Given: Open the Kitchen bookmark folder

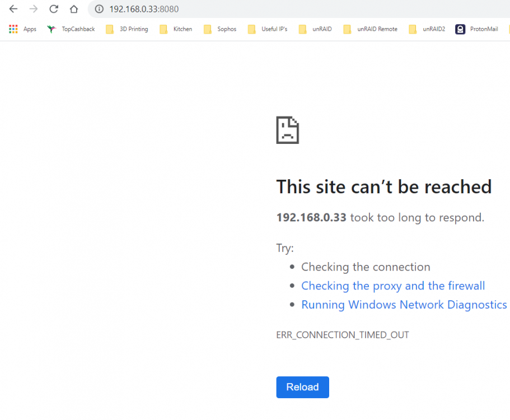Looking at the screenshot, I should click(x=176, y=29).
